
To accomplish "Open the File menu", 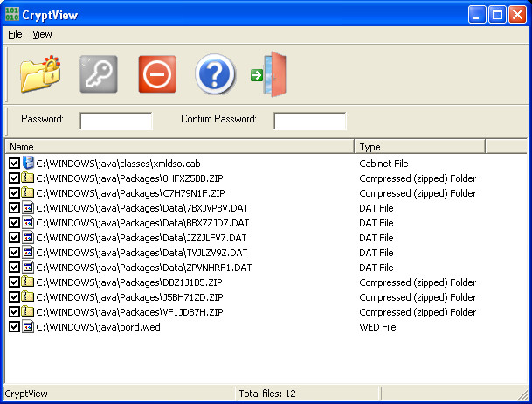I will pos(15,34).
